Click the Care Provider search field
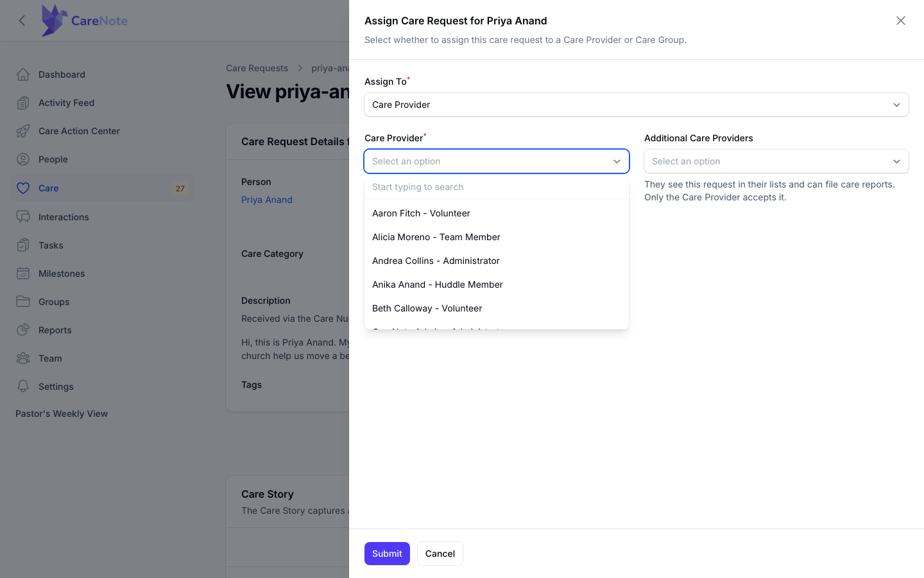Viewport: 924px width, 578px height. tap(497, 187)
